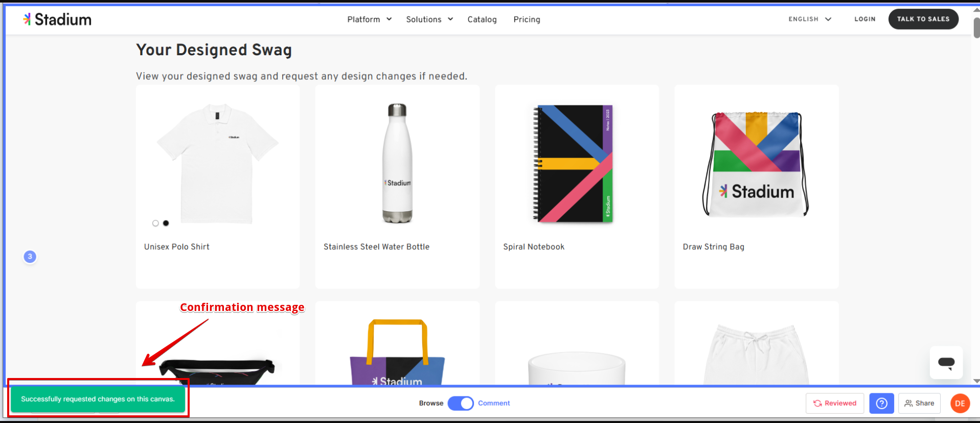Open the white shorts product image
This screenshot has width=980, height=423.
[756, 354]
